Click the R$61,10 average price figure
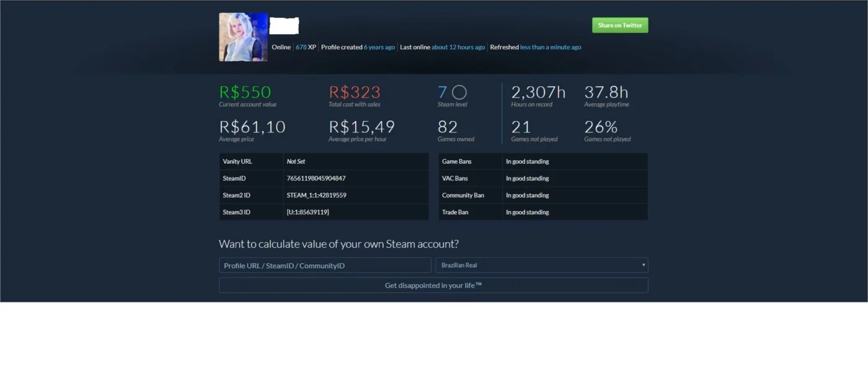 252,127
